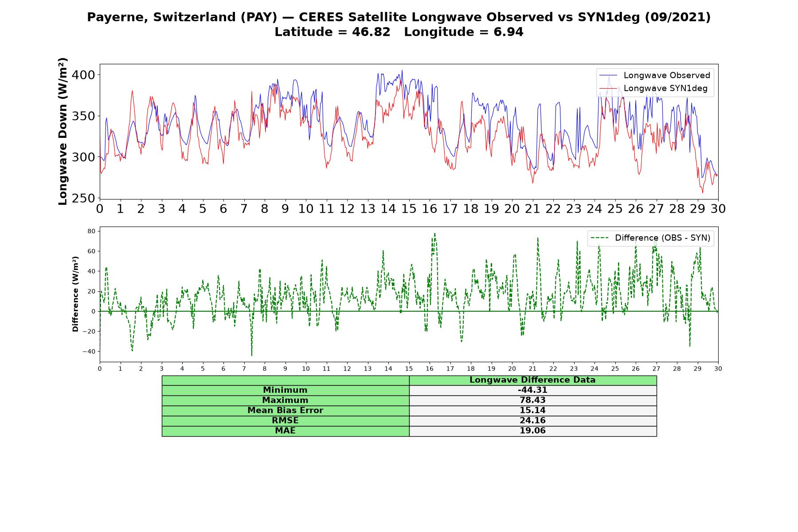Screen dimensions: 798x532
Task: Click the Longwave Difference Data table header
Action: (x=532, y=380)
